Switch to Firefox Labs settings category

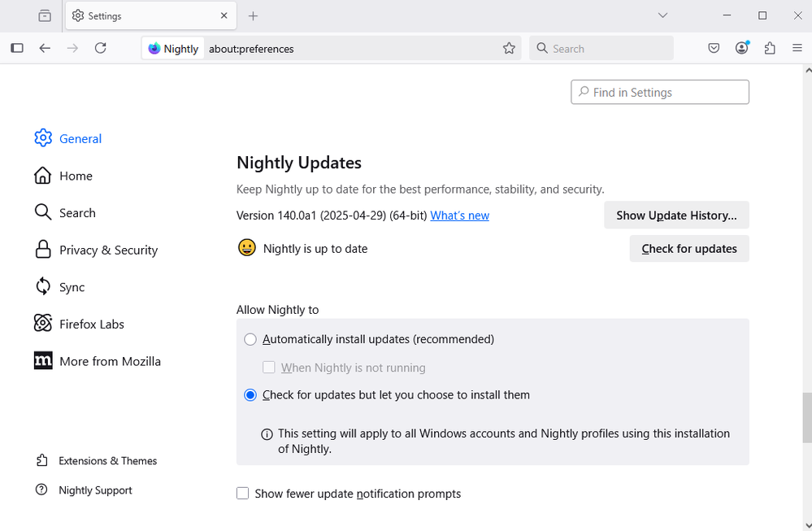coord(91,324)
